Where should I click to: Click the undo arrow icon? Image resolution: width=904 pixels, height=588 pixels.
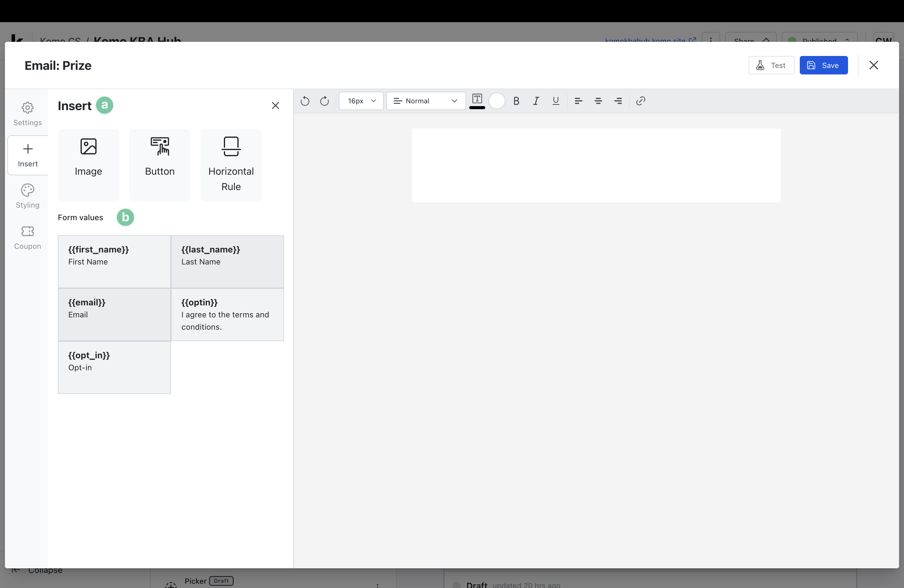tap(305, 101)
